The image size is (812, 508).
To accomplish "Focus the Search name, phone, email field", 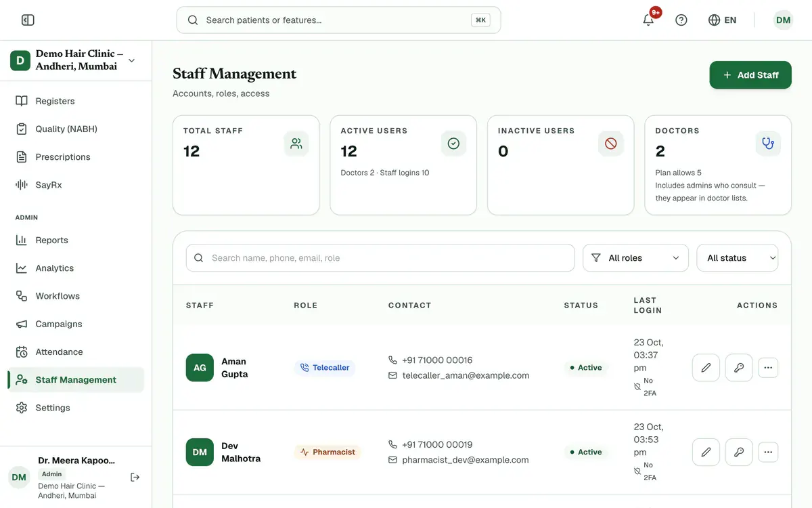I will pos(380,258).
